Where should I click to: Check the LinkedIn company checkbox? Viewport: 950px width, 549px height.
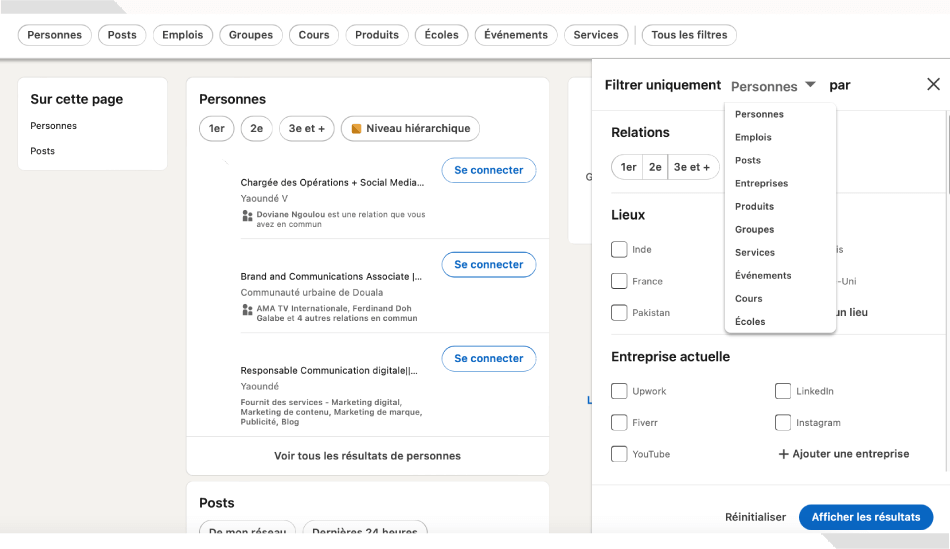782,391
